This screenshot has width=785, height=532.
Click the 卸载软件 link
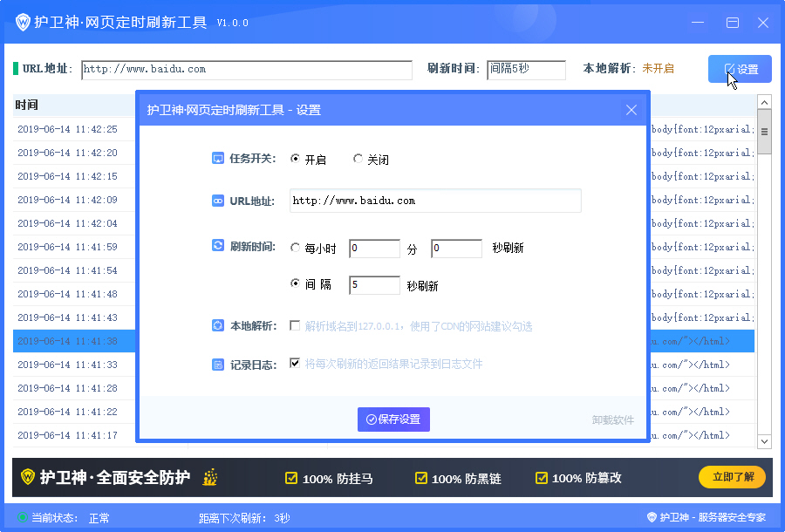613,419
